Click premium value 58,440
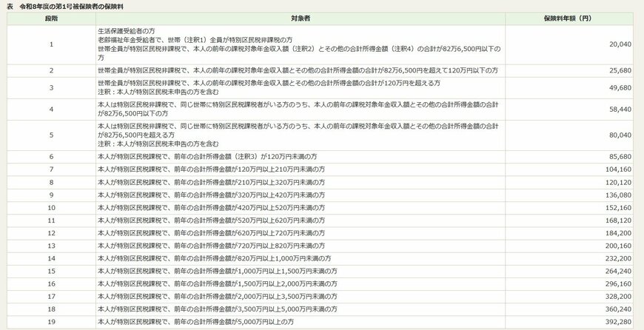The image size is (644, 330). [x=620, y=110]
